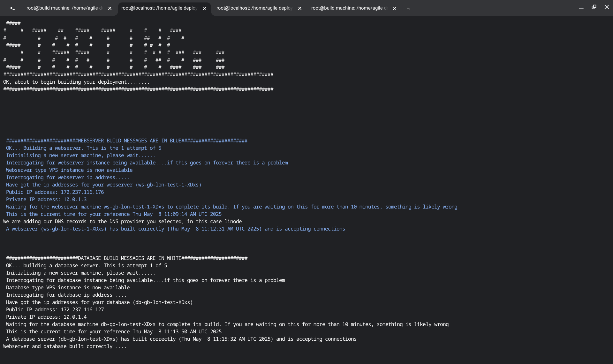613x364 pixels.
Task: Click 'OK, about to begin building' line
Action: point(76,82)
